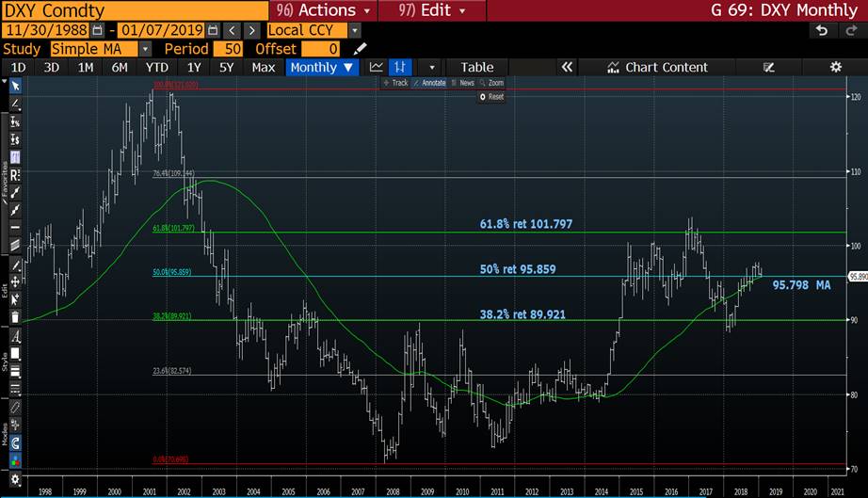Screen dimensions: 868x498
Task: Click the pencil edit icon beside Offset
Action: pos(361,49)
